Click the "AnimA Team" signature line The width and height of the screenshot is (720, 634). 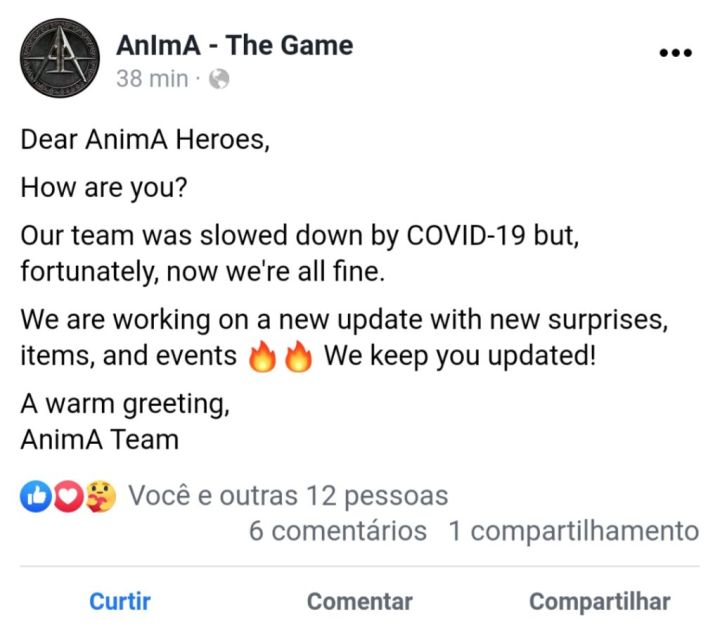(100, 440)
